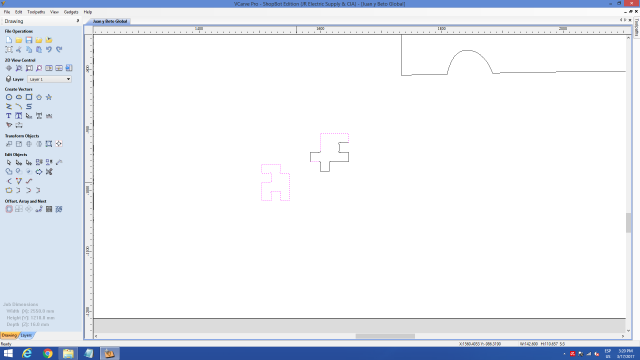The width and height of the screenshot is (640, 360).
Task: Draw a polygon vector
Action: coord(39,97)
